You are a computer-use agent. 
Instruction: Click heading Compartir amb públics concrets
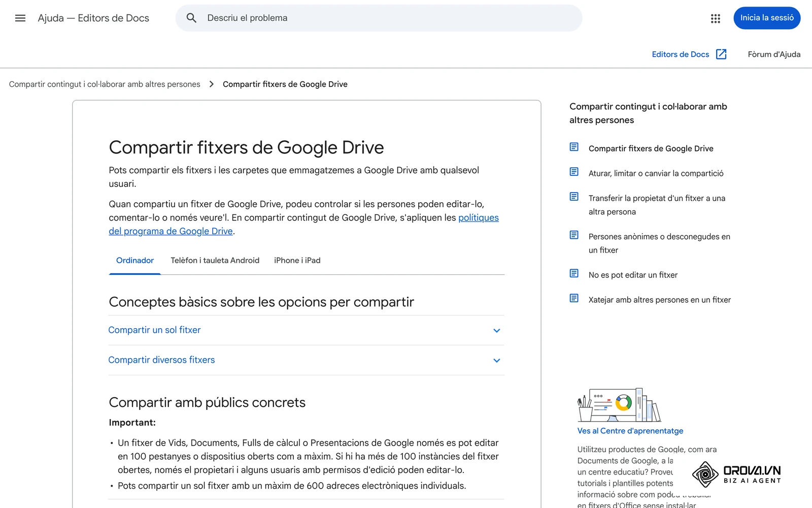click(207, 402)
